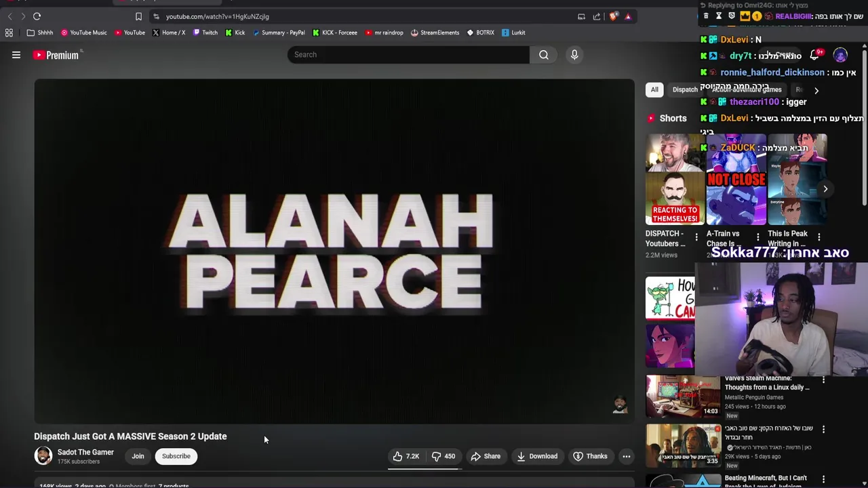Select the Action-adventure games filter chip
The width and height of the screenshot is (868, 488).
tap(747, 89)
